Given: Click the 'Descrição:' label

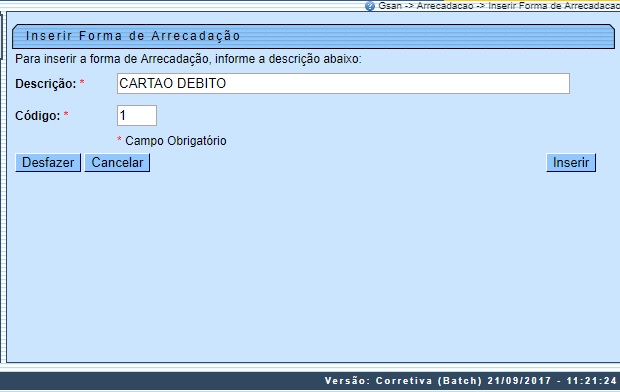Looking at the screenshot, I should pyautogui.click(x=45, y=84).
